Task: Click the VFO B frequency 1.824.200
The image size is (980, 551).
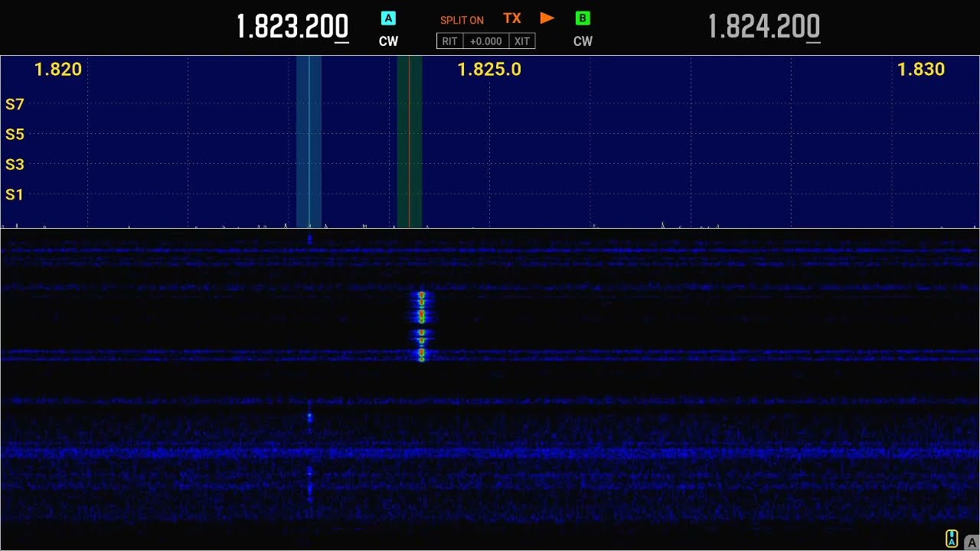Action: [x=764, y=28]
